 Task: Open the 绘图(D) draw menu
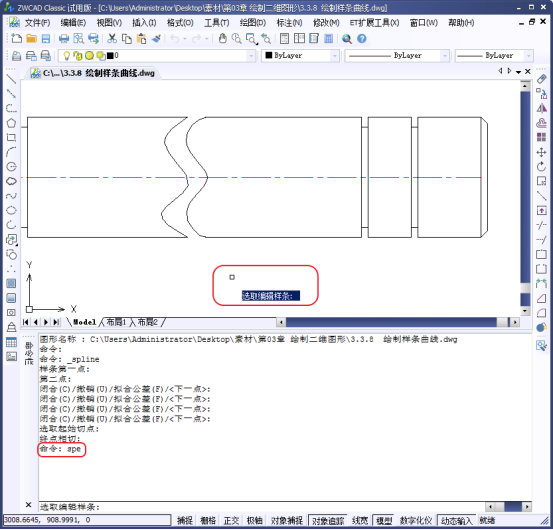click(253, 23)
